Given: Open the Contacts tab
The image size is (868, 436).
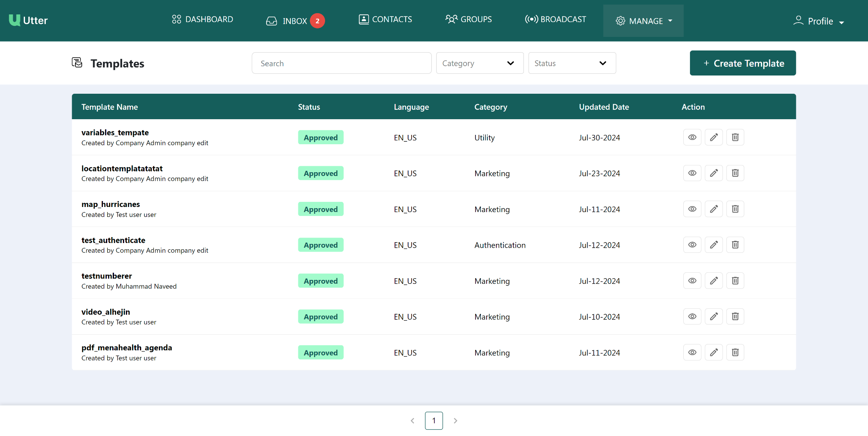Looking at the screenshot, I should pyautogui.click(x=385, y=19).
